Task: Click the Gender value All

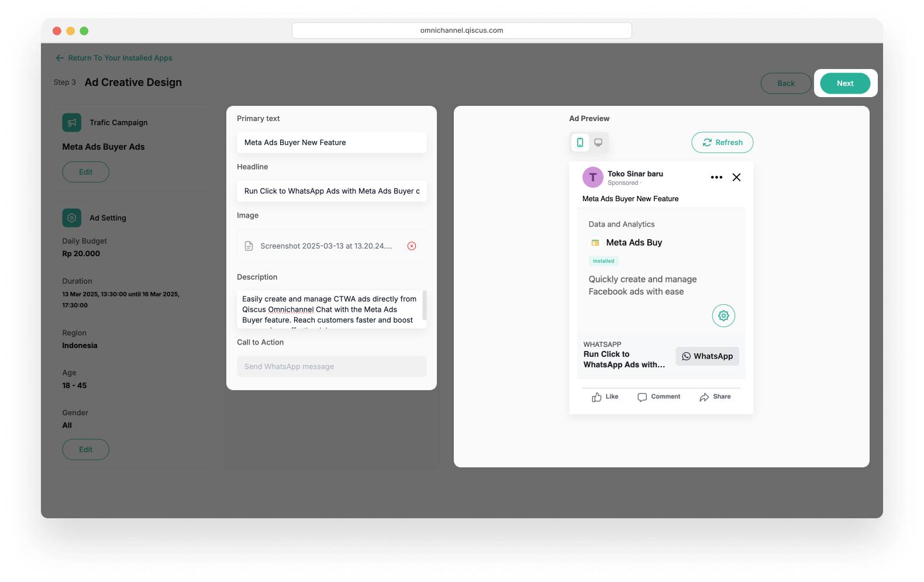Action: pos(67,426)
